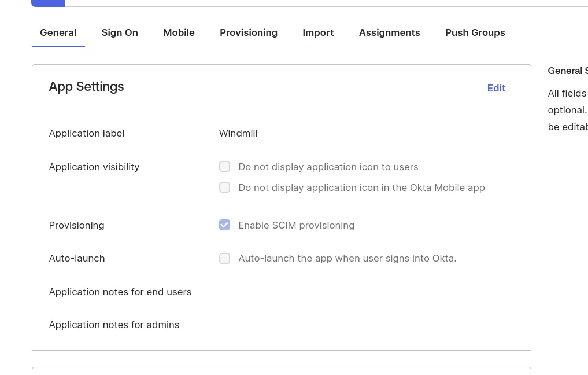Switch to the Push Groups tab
The width and height of the screenshot is (588, 375).
475,32
